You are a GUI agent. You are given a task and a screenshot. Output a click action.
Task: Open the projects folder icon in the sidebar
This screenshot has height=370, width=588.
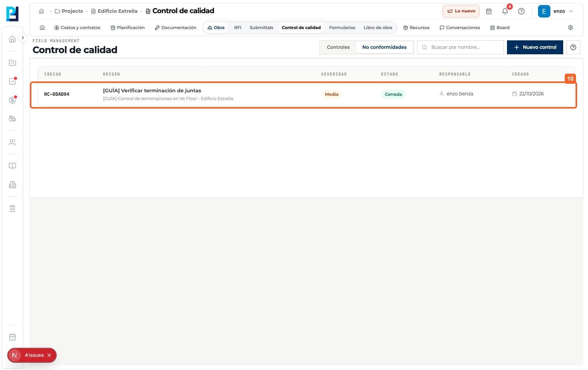[12, 62]
